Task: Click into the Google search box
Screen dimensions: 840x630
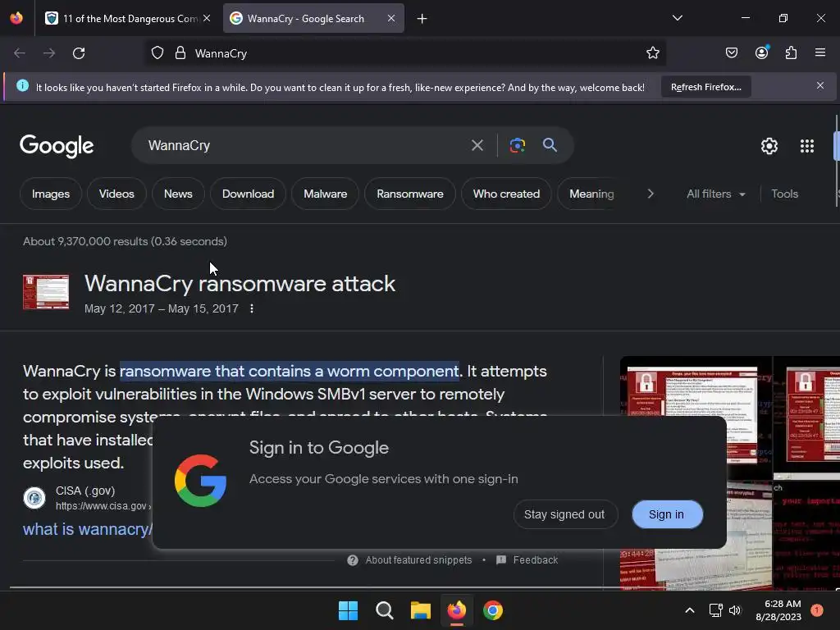Action: tap(305, 145)
